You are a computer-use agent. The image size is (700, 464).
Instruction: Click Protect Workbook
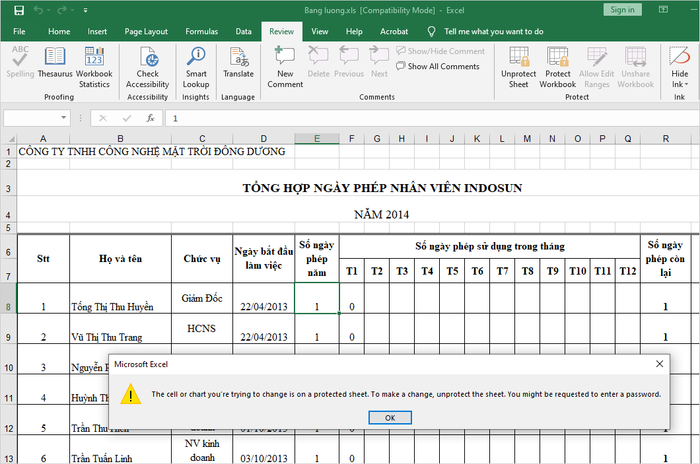[558, 67]
